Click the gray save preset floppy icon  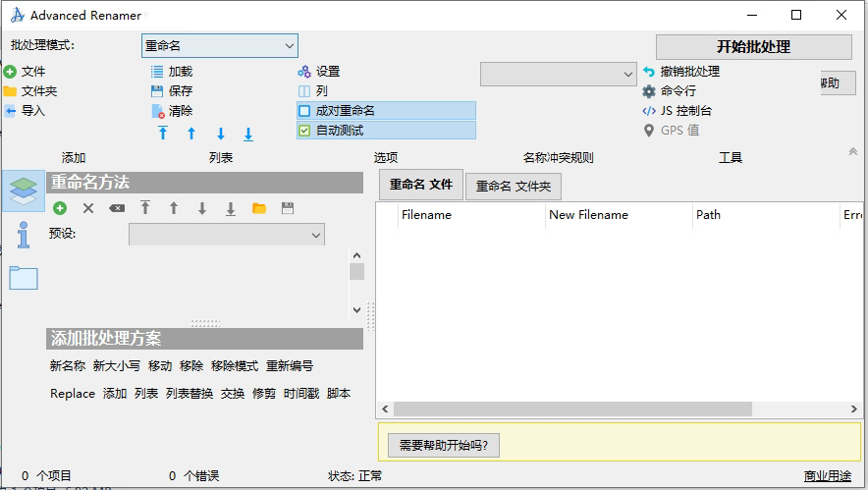click(x=288, y=208)
